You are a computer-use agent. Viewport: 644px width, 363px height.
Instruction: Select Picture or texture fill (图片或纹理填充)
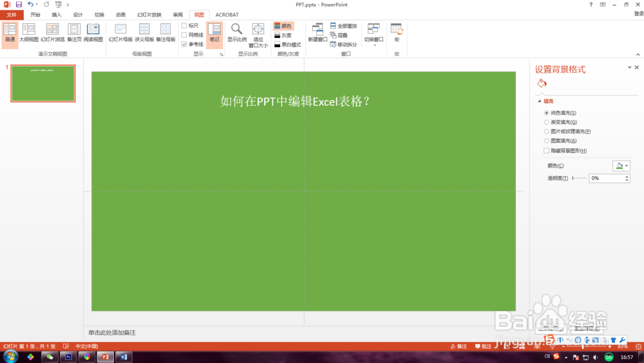click(546, 132)
